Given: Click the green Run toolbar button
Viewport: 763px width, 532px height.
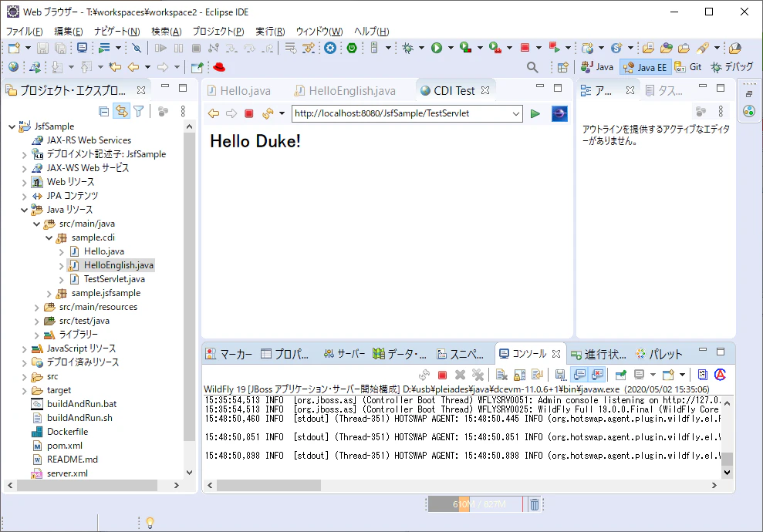Looking at the screenshot, I should (437, 48).
